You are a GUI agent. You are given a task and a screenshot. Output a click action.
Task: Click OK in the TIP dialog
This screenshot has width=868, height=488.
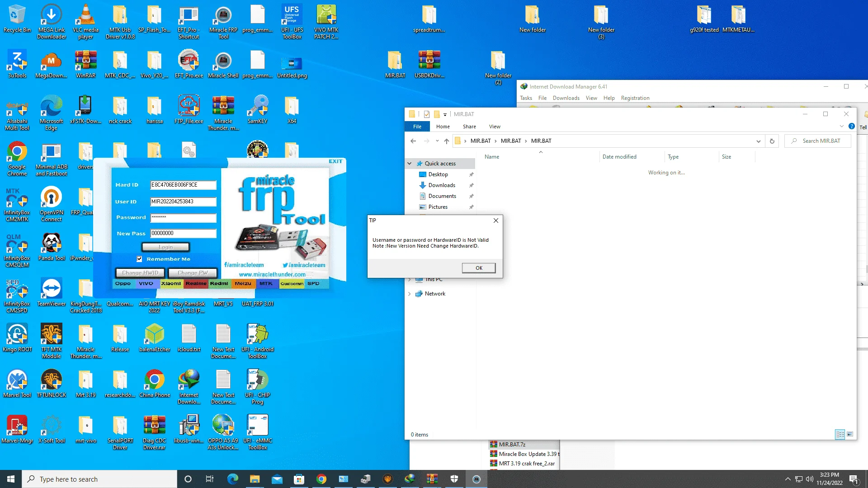(x=479, y=268)
